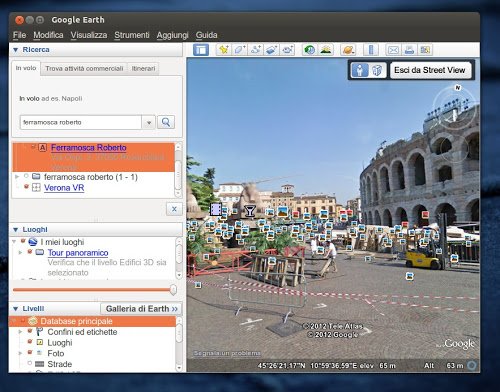
Task: Click Esci da Street View button
Action: [430, 70]
